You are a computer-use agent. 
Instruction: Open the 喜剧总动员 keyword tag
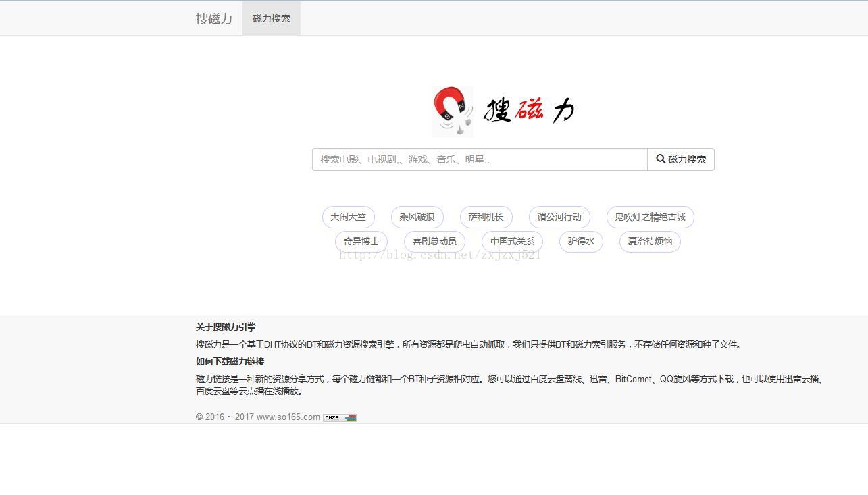(434, 241)
